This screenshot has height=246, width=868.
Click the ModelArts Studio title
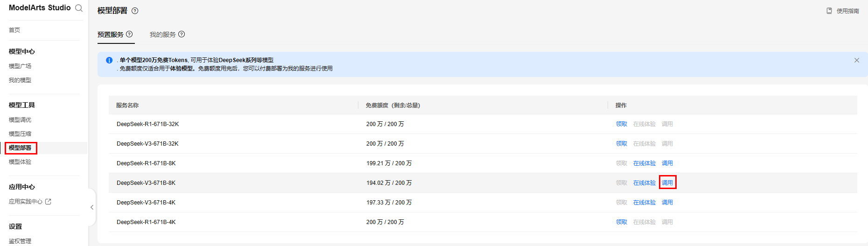point(40,8)
